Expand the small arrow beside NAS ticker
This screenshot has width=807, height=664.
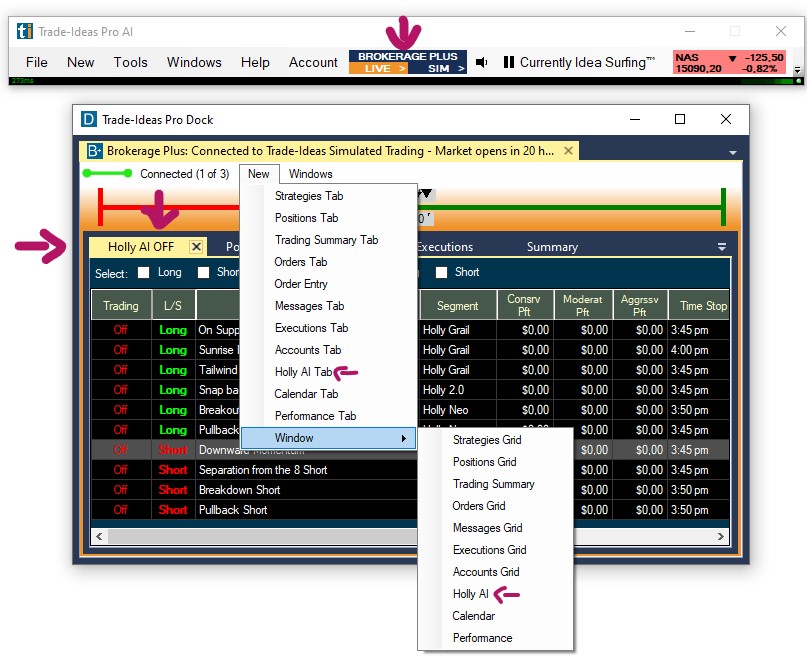coord(797,69)
